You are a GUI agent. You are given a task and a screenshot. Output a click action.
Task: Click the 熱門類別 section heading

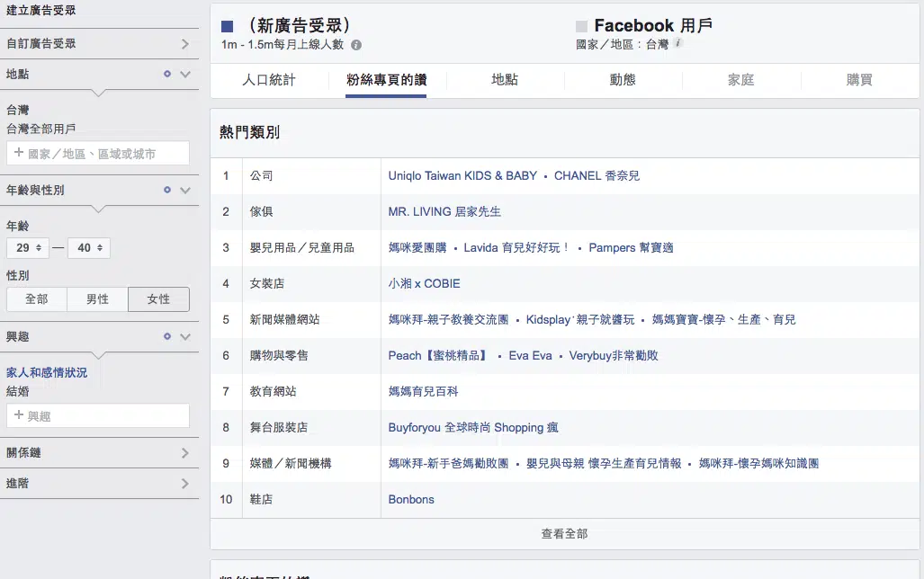coord(250,132)
